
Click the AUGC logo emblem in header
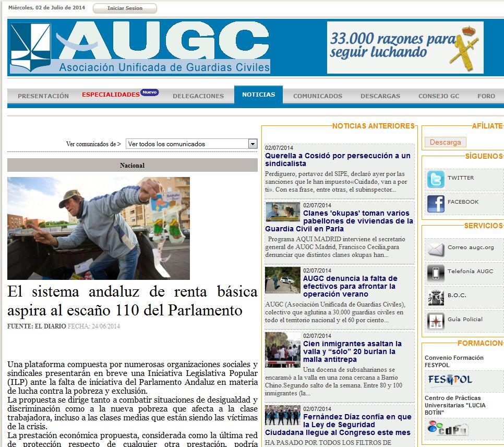coord(31,48)
